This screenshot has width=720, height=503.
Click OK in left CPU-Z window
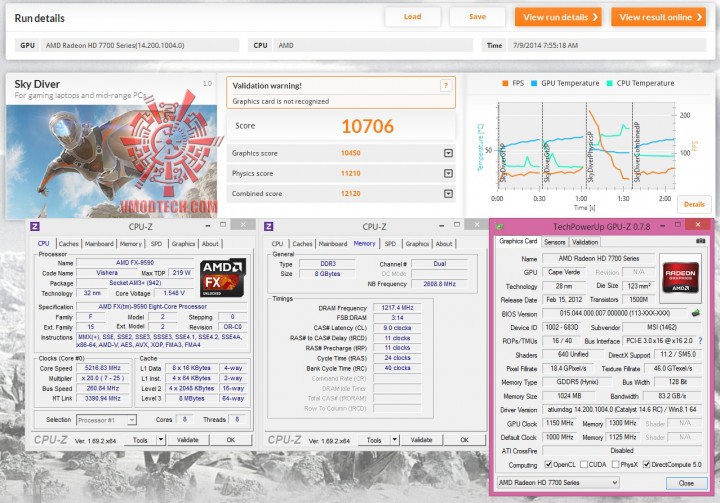[231, 440]
